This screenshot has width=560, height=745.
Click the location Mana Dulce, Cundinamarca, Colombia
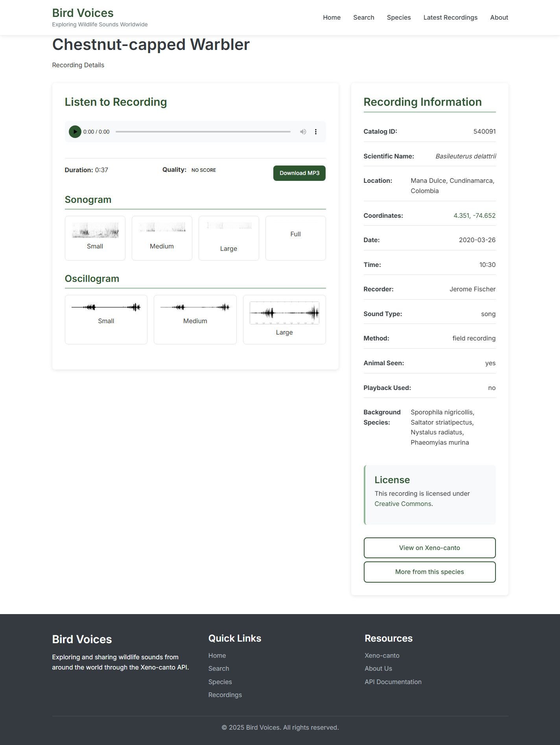coord(453,186)
